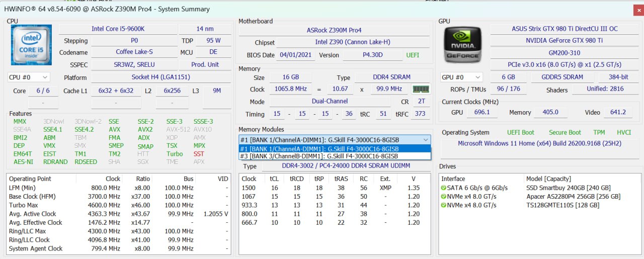Click the BIOS version P4.30D field

pos(373,55)
